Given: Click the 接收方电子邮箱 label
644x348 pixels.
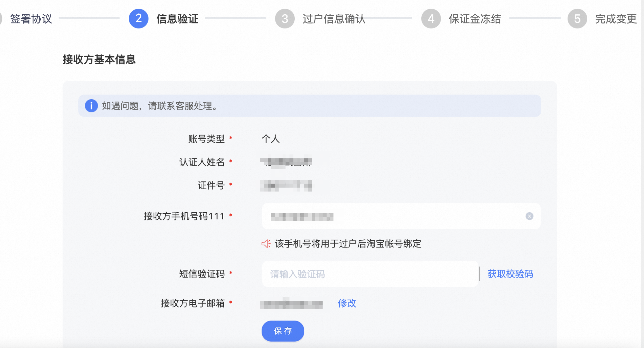Looking at the screenshot, I should point(193,303).
